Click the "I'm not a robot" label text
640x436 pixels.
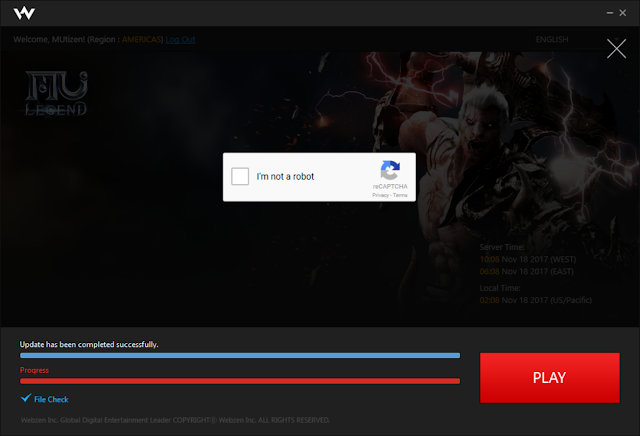click(285, 176)
